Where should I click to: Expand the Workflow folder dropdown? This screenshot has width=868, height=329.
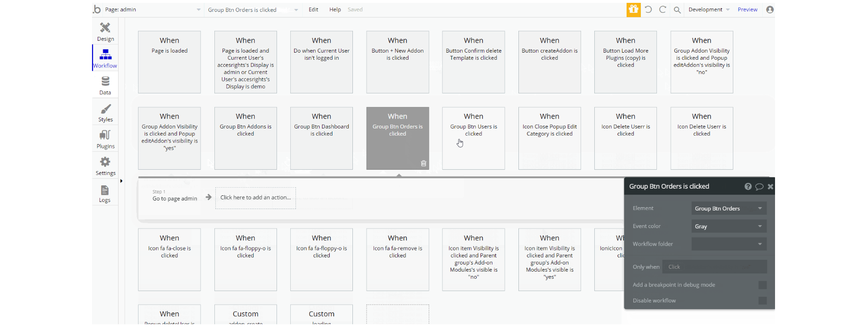(729, 244)
